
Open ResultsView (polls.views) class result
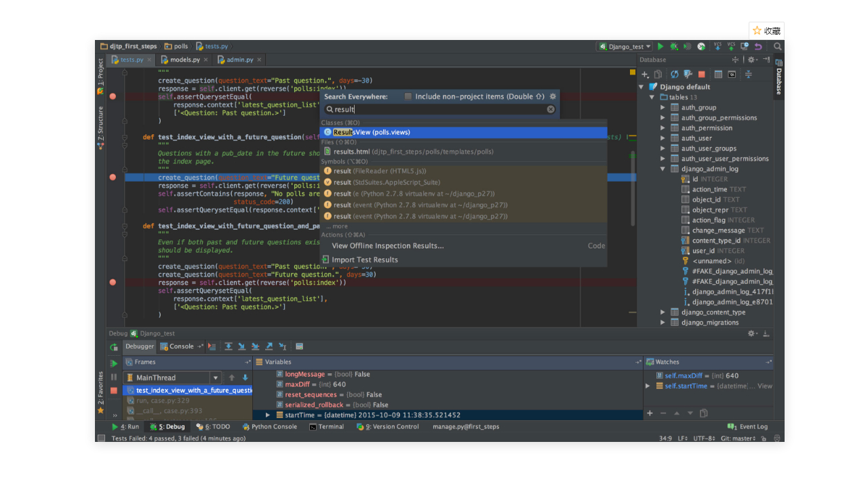point(463,132)
